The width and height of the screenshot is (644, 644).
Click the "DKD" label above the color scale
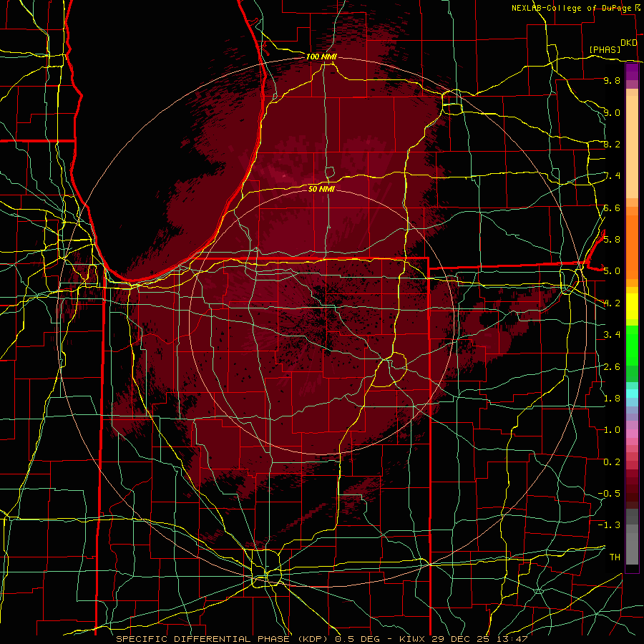tap(629, 43)
